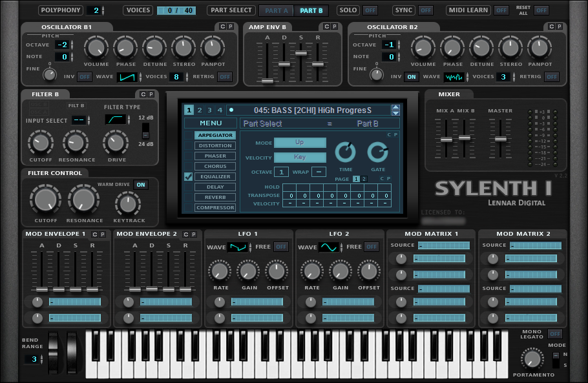Click preset name 045: BASS display
The image size is (588, 383).
click(x=313, y=110)
